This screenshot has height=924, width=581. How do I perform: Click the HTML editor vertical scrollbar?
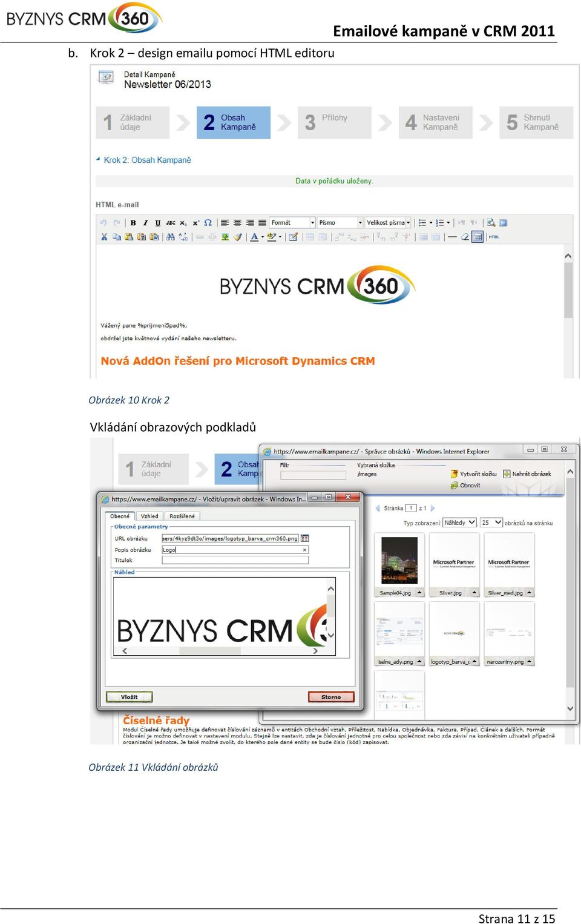[568, 312]
